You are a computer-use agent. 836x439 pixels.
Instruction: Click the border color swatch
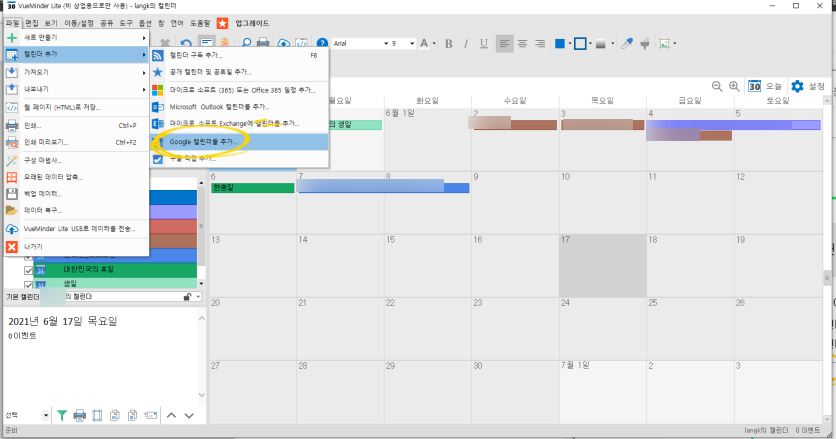(x=580, y=44)
